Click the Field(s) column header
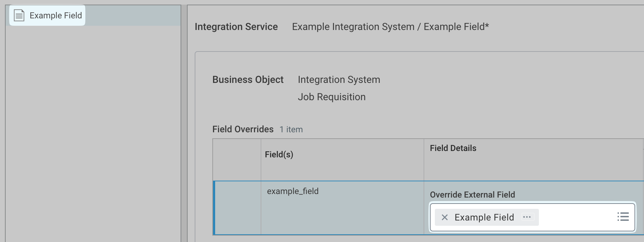 279,155
